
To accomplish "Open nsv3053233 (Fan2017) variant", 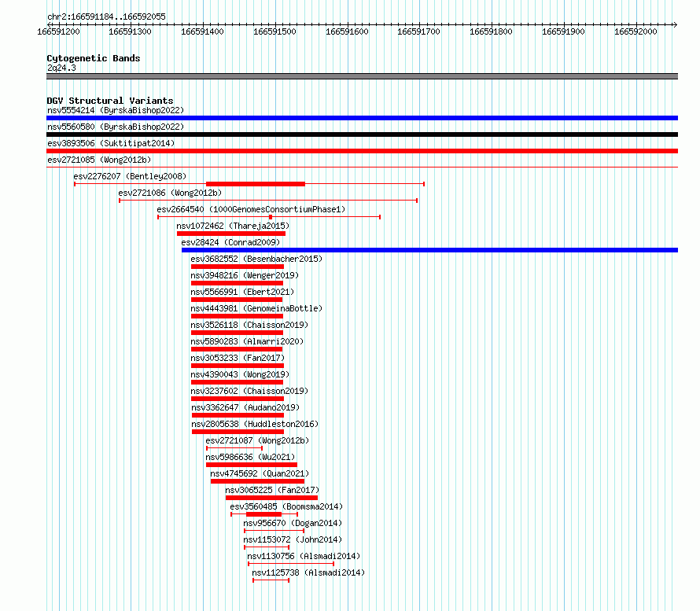I will pyautogui.click(x=238, y=358).
